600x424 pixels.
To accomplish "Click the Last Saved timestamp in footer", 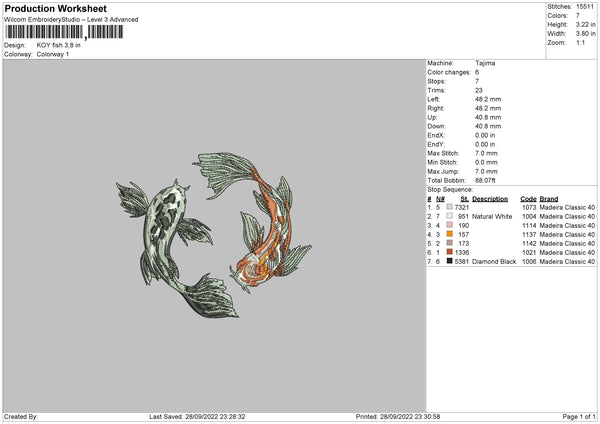I will tap(197, 416).
